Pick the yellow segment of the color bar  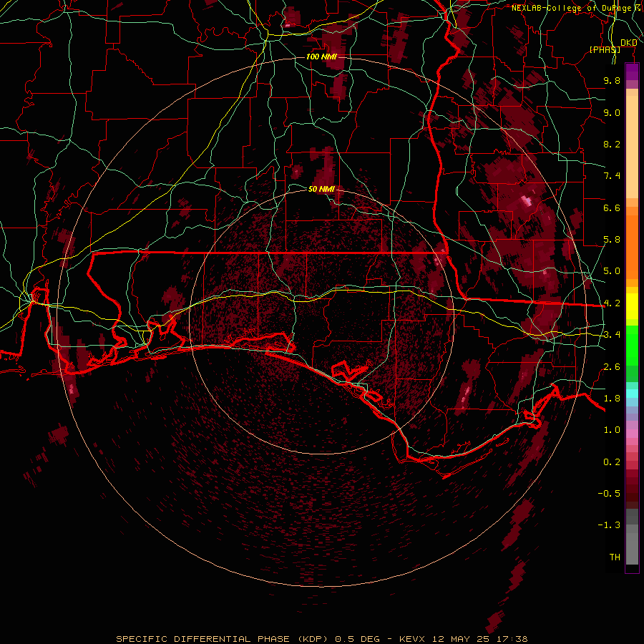[632, 306]
